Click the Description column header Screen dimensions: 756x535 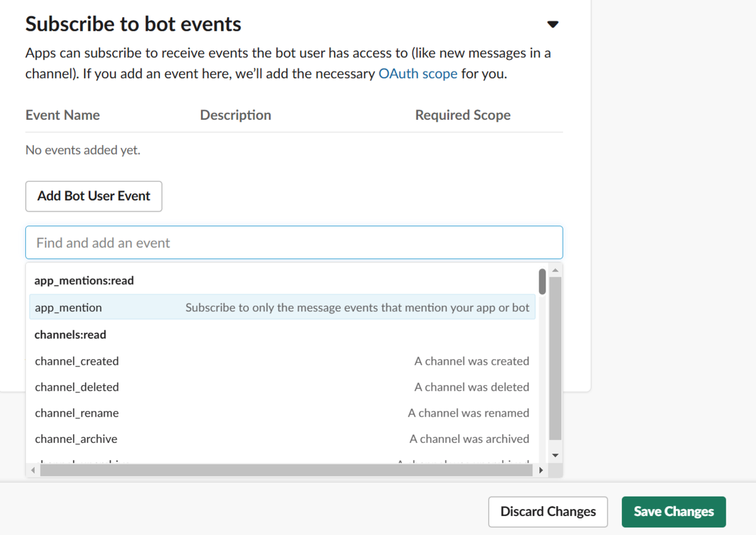tap(236, 115)
